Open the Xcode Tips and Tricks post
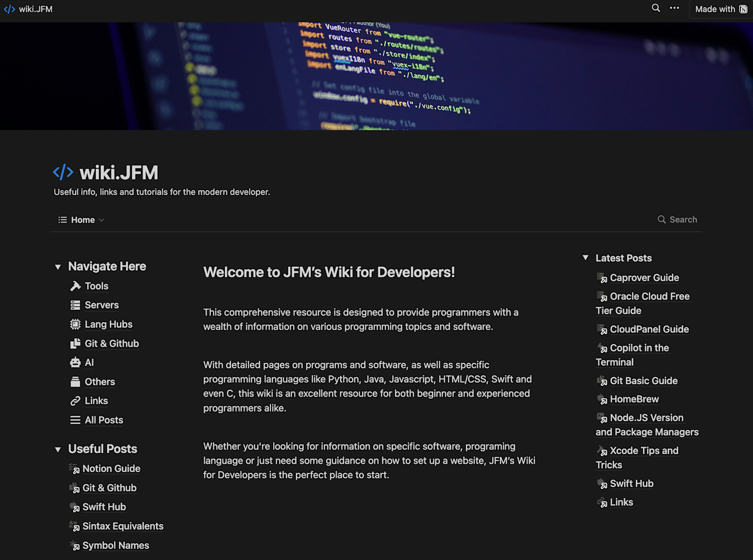This screenshot has width=753, height=560. click(x=637, y=458)
